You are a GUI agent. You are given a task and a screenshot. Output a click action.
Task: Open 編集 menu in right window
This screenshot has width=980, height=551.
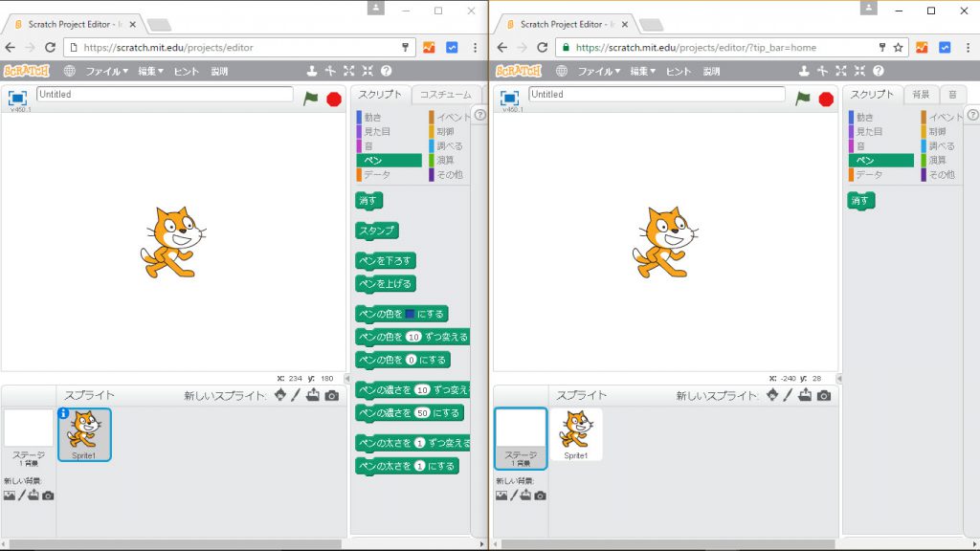tap(642, 71)
